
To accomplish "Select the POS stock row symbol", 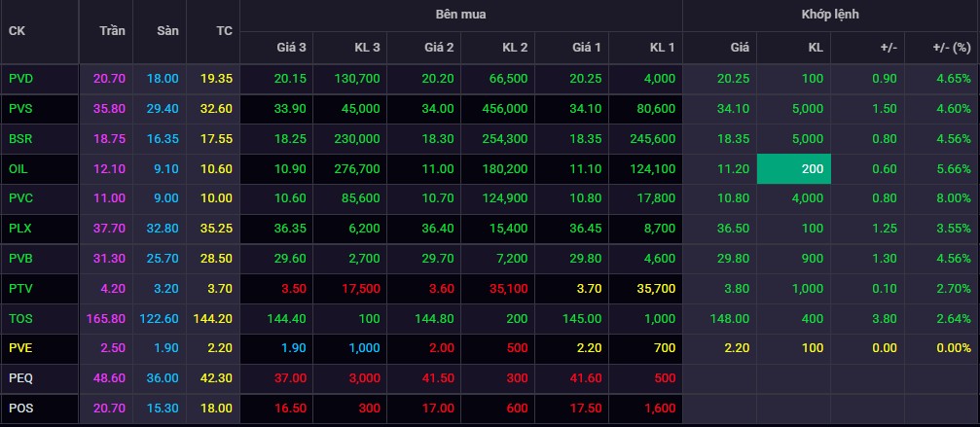I will pyautogui.click(x=20, y=409).
